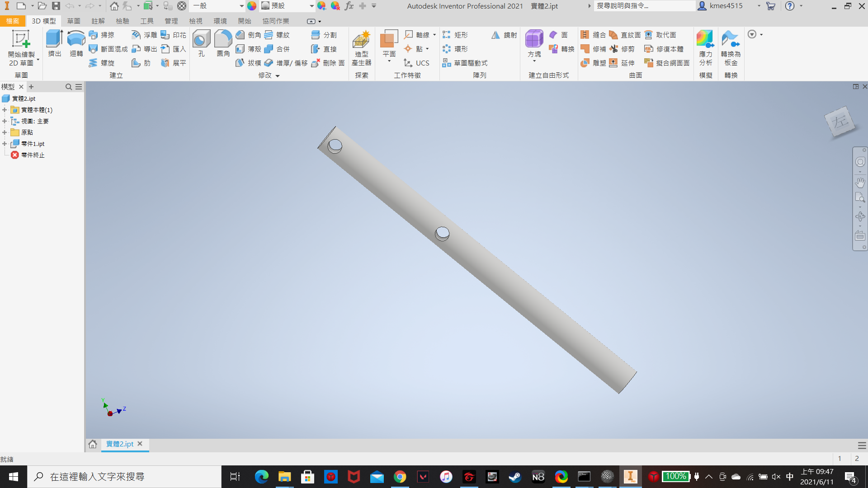Open the Shape Generator (造型產生器)

(x=361, y=48)
